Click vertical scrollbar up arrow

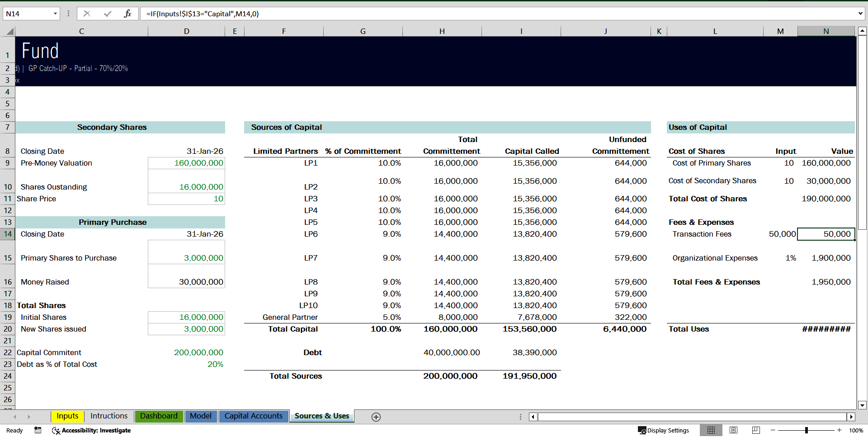coord(862,31)
